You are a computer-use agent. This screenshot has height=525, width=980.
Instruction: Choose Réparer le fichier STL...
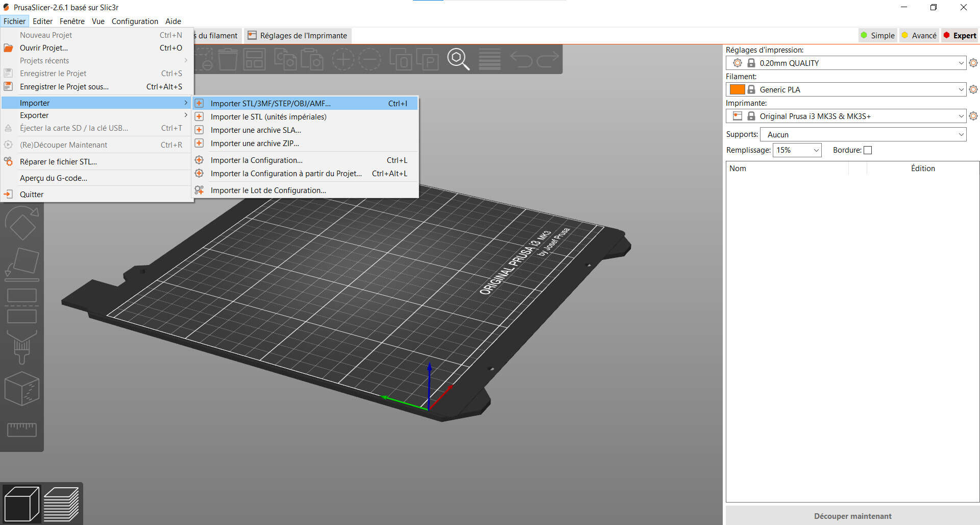click(96, 161)
